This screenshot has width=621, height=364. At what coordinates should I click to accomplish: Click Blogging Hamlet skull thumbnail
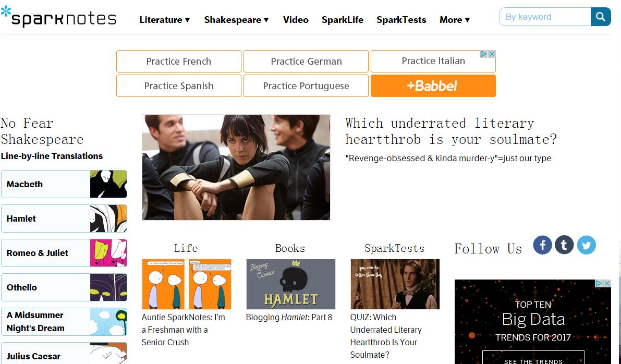[291, 284]
